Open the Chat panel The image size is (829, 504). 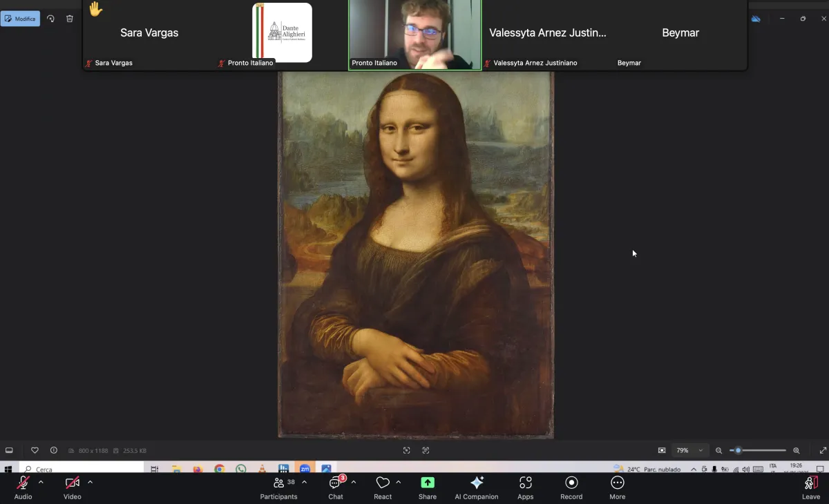point(336,487)
